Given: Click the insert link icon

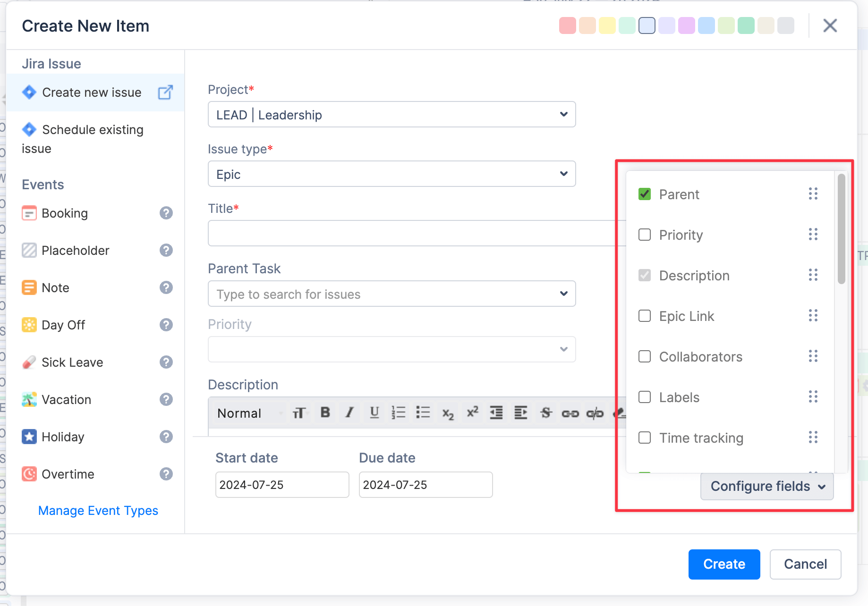Looking at the screenshot, I should [570, 413].
